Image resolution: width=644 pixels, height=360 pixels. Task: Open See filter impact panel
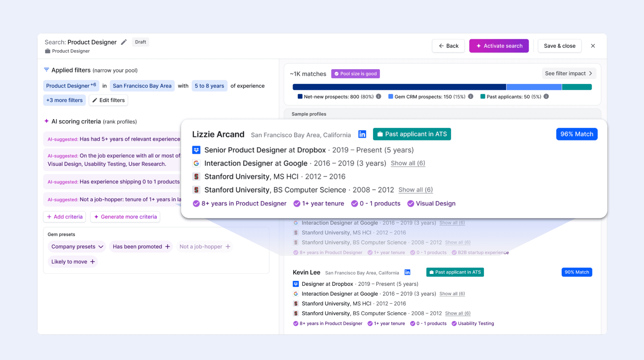tap(568, 74)
